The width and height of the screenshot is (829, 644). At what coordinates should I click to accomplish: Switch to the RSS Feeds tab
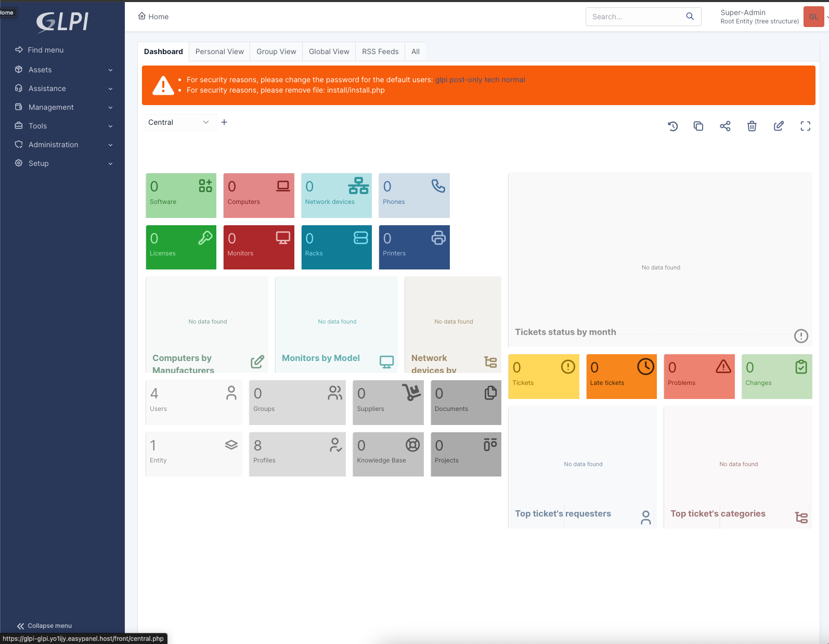pyautogui.click(x=380, y=51)
